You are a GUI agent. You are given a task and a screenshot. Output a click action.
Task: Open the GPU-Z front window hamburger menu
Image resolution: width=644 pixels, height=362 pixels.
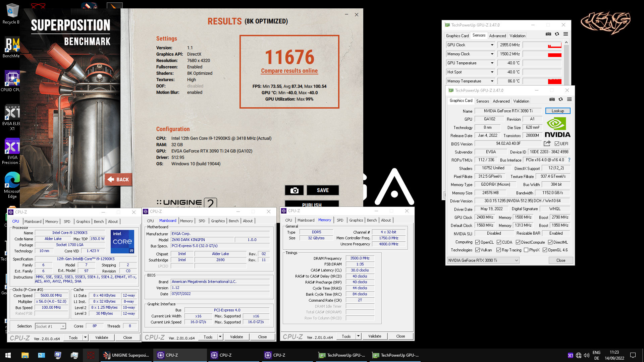point(569,99)
